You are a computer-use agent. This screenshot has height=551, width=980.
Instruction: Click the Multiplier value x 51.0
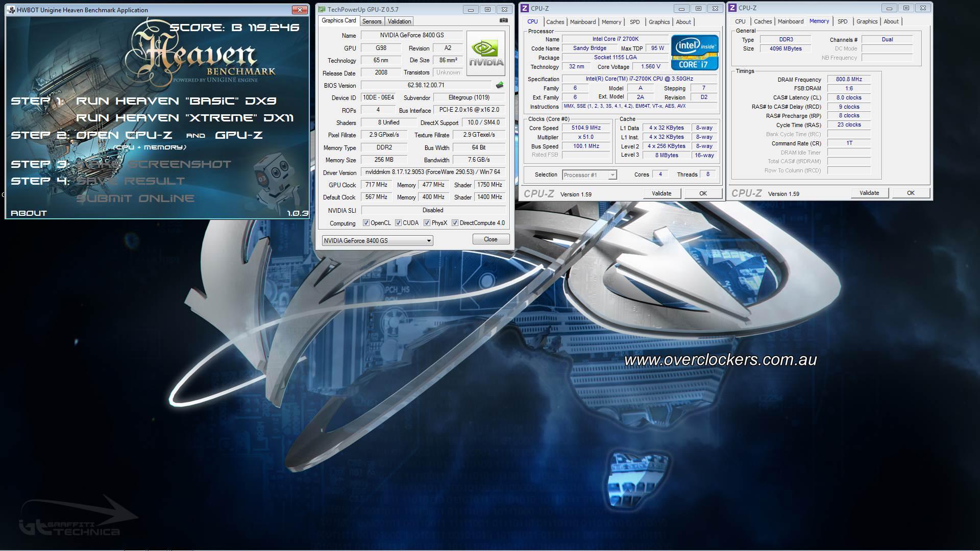point(586,137)
